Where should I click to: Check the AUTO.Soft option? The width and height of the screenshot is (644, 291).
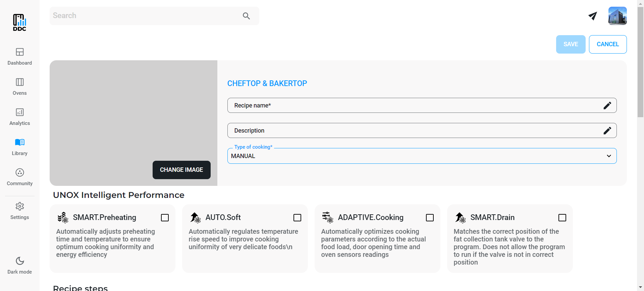297,218
